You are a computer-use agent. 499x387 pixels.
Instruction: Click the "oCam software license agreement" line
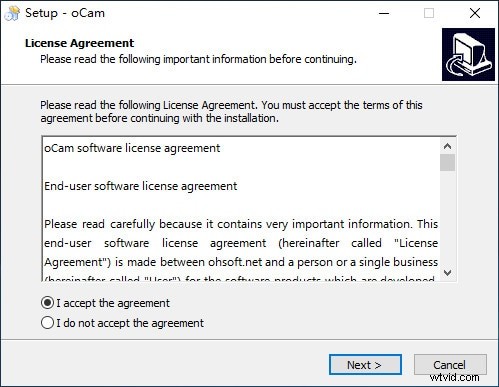(x=132, y=148)
